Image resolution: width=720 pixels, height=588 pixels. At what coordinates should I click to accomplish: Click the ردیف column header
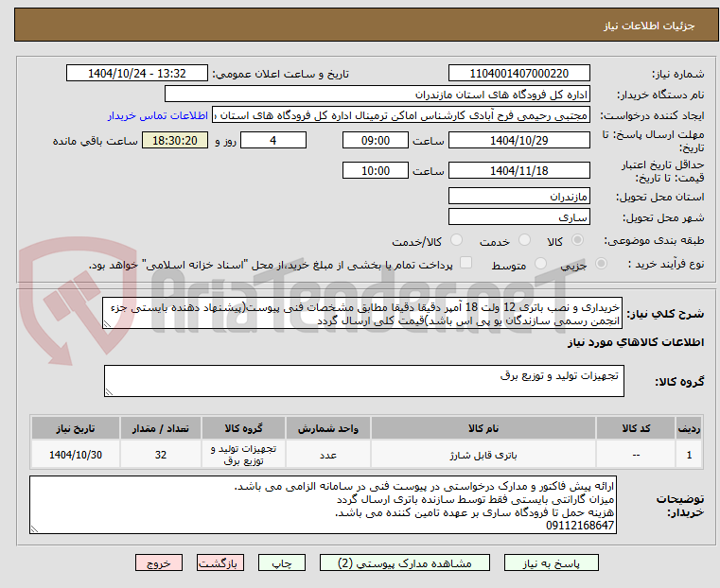click(689, 428)
